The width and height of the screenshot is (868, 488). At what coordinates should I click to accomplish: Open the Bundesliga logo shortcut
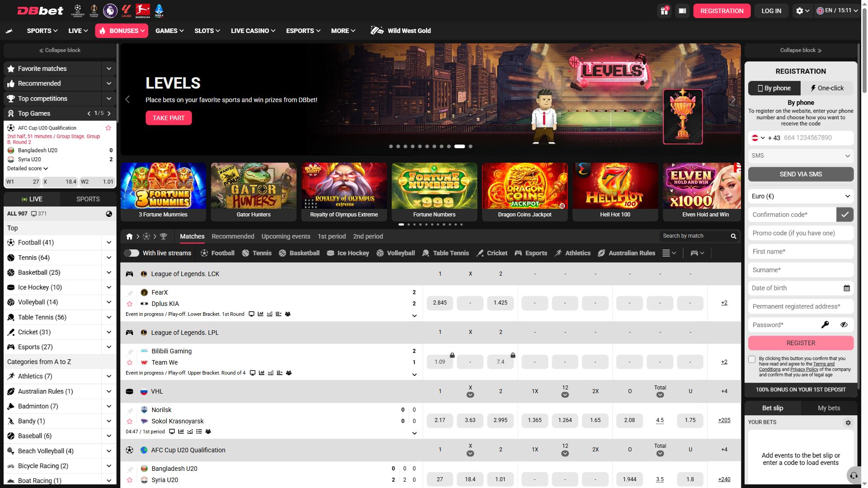point(143,10)
